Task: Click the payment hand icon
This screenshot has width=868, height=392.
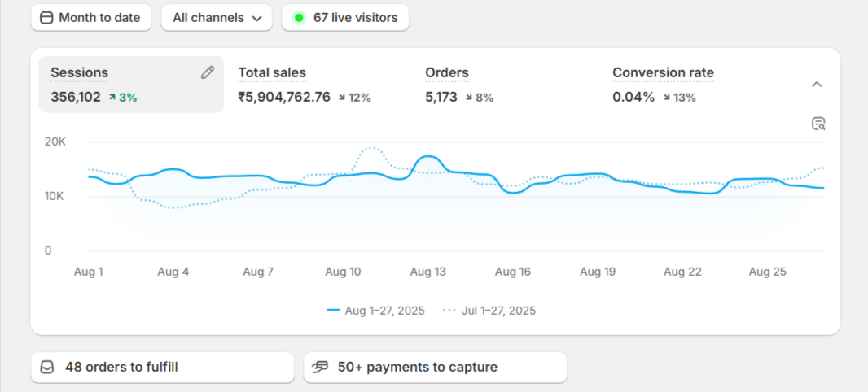Action: pyautogui.click(x=320, y=367)
